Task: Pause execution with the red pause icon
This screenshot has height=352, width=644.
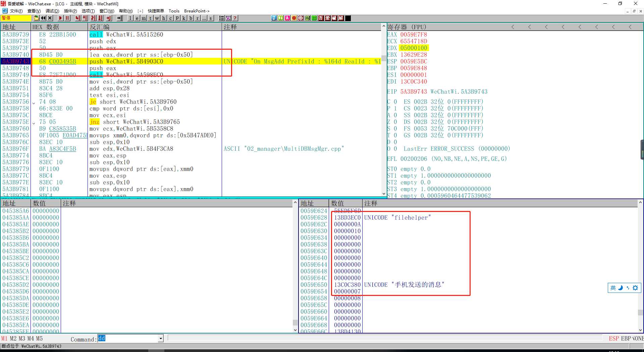Action: (x=67, y=18)
